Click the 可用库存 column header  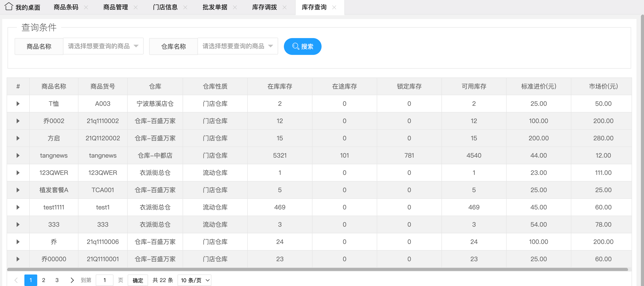tap(474, 86)
